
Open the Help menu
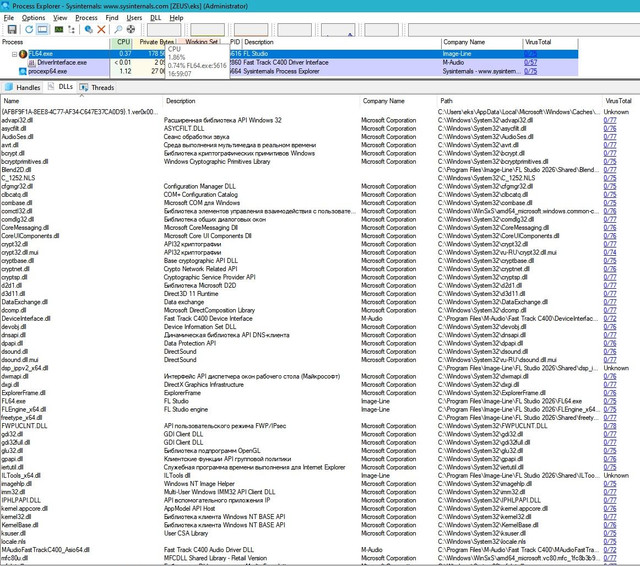tap(176, 18)
